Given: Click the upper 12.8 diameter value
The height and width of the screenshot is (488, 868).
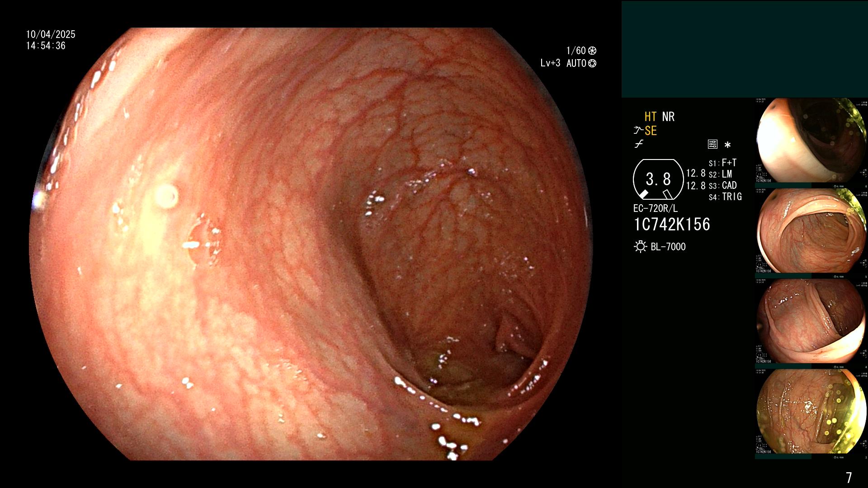Looking at the screenshot, I should tap(696, 173).
